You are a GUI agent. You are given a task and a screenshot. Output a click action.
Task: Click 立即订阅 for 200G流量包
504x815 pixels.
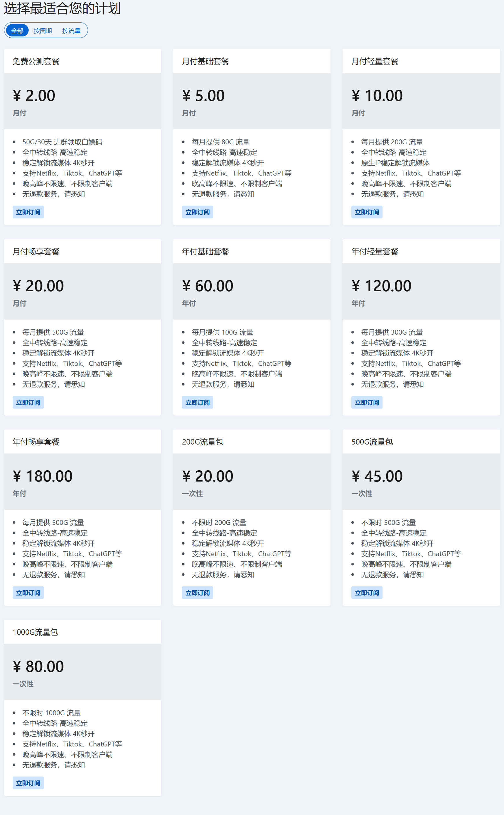(197, 593)
